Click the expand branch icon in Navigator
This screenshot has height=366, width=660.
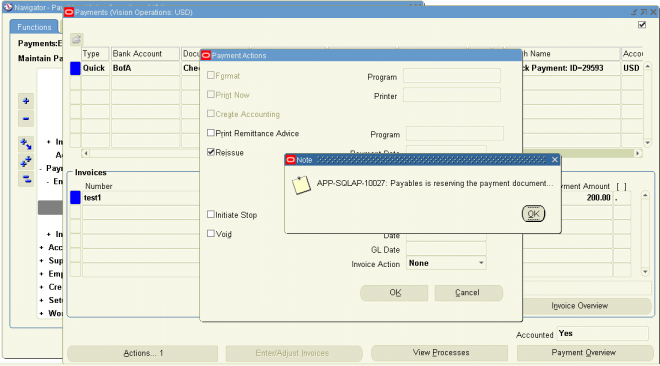(x=26, y=144)
